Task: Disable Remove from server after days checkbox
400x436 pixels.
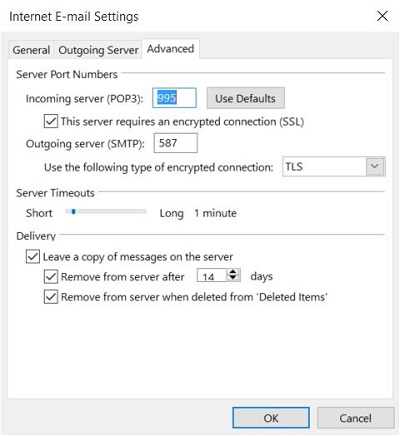Action: pos(51,276)
